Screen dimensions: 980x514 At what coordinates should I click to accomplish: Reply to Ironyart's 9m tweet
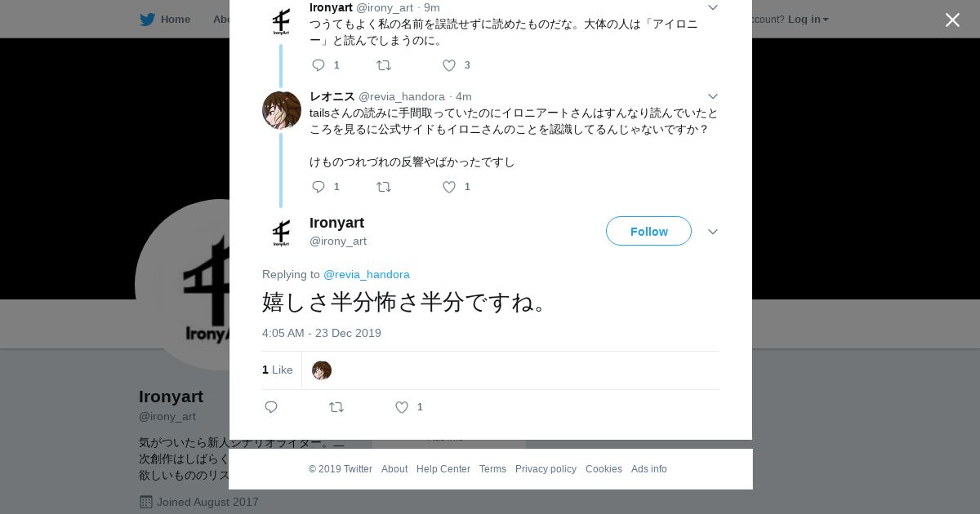318,65
